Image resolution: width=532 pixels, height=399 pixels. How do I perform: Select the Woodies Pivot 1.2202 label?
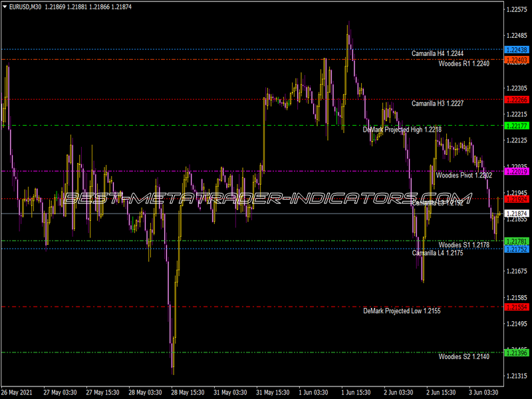[x=464, y=175]
